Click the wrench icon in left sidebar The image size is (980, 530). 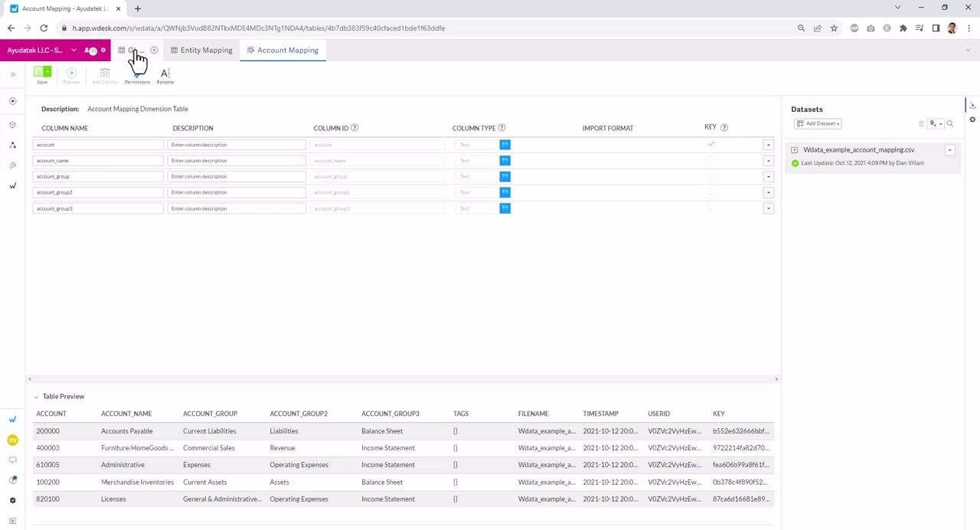[12, 165]
